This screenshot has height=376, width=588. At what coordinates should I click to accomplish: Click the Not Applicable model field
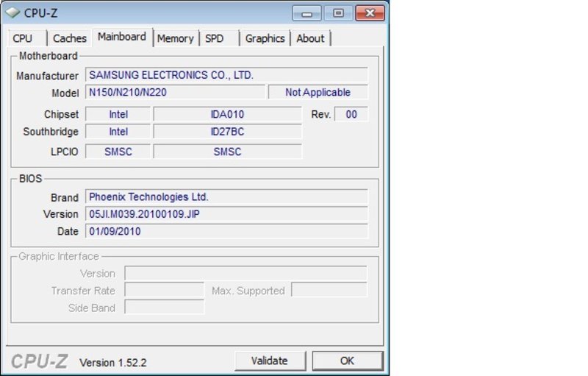point(318,92)
